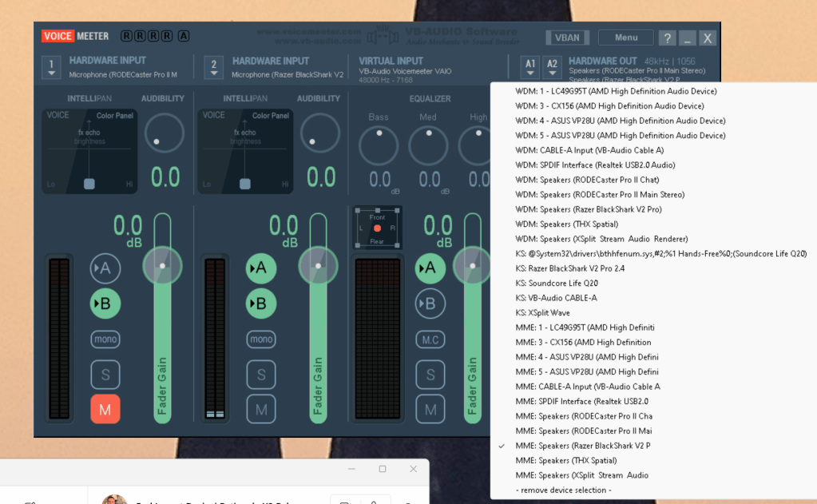Screen dimensions: 817x504
Task: Toggle bus A on Virtual Input
Action: (430, 268)
